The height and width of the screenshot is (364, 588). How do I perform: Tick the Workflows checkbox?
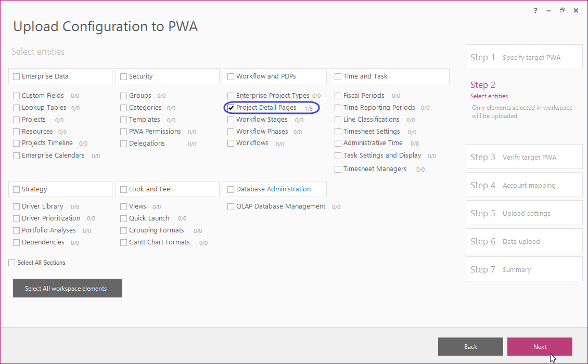coord(231,143)
